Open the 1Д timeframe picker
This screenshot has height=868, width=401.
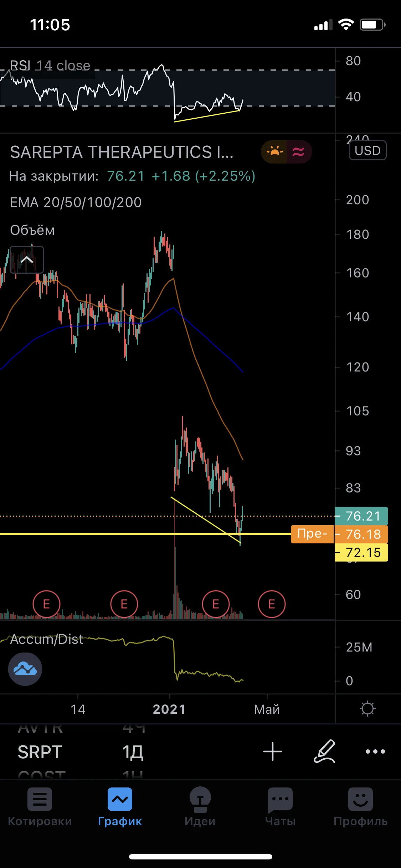133,752
